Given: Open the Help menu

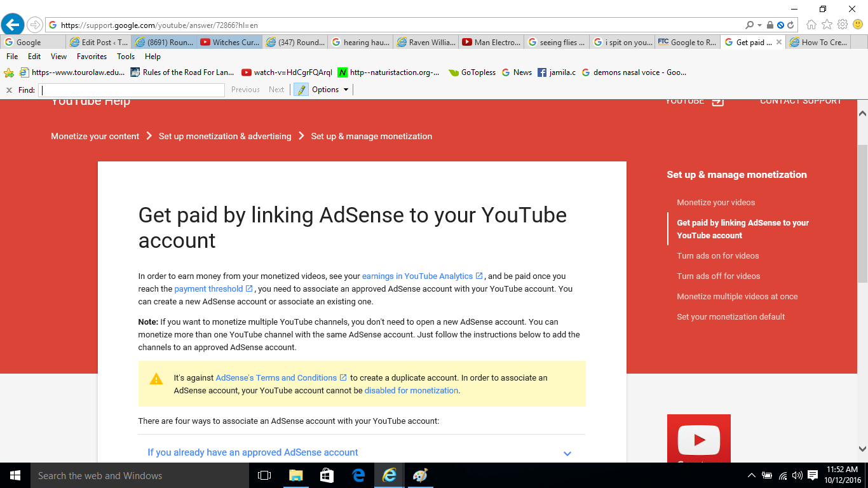Looking at the screenshot, I should point(153,57).
